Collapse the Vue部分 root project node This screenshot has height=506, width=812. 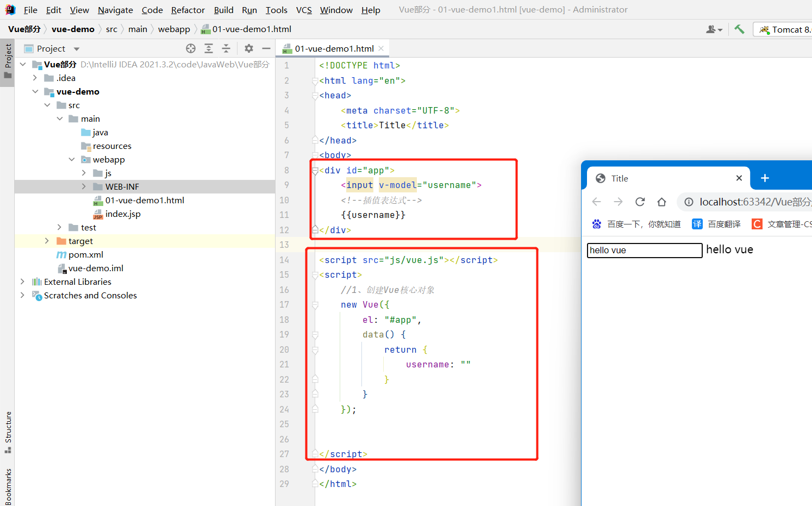(x=23, y=64)
